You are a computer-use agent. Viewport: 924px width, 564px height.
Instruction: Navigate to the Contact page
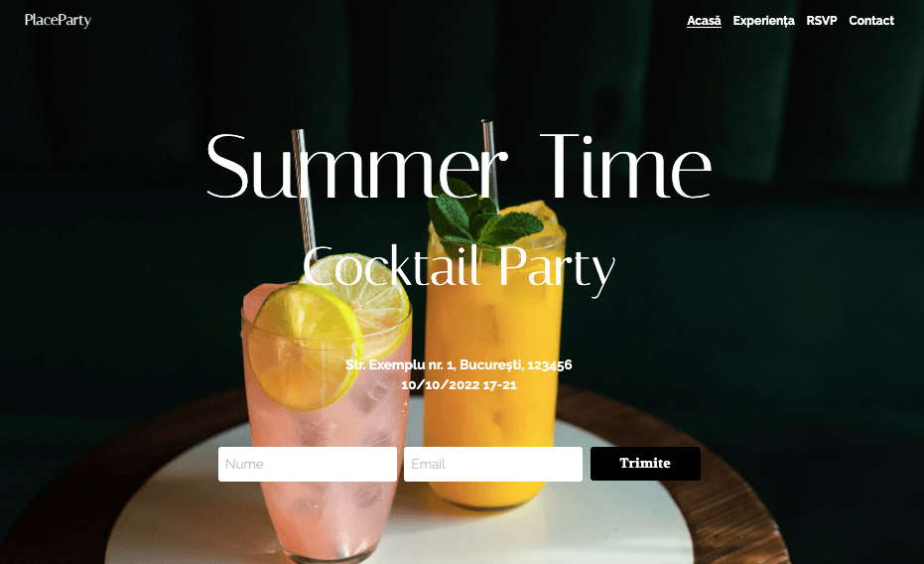point(871,21)
